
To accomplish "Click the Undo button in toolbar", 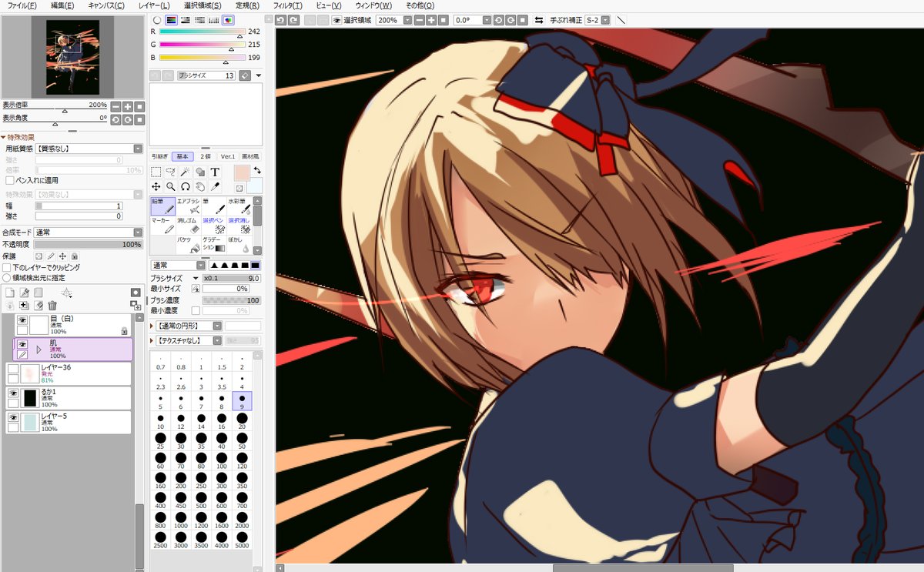I will [x=280, y=19].
